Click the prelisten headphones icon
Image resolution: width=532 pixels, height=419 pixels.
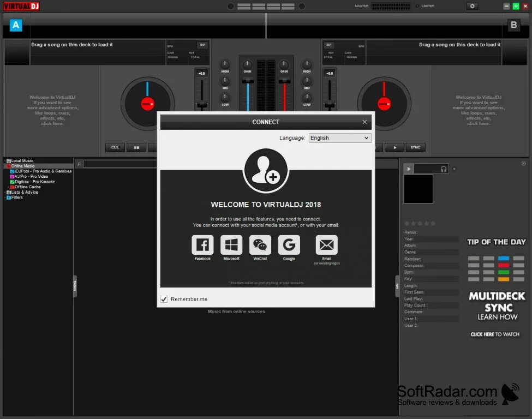[444, 169]
